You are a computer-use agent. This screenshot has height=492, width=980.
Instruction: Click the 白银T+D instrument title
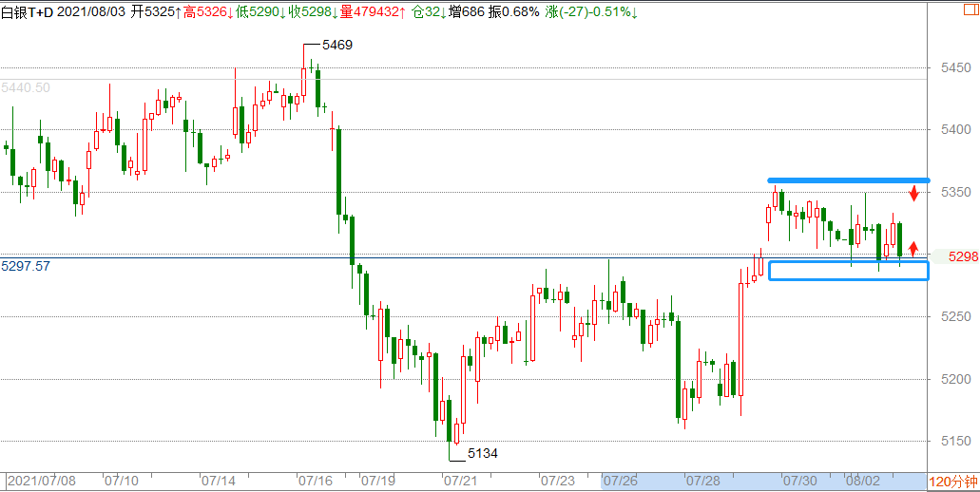[28, 11]
